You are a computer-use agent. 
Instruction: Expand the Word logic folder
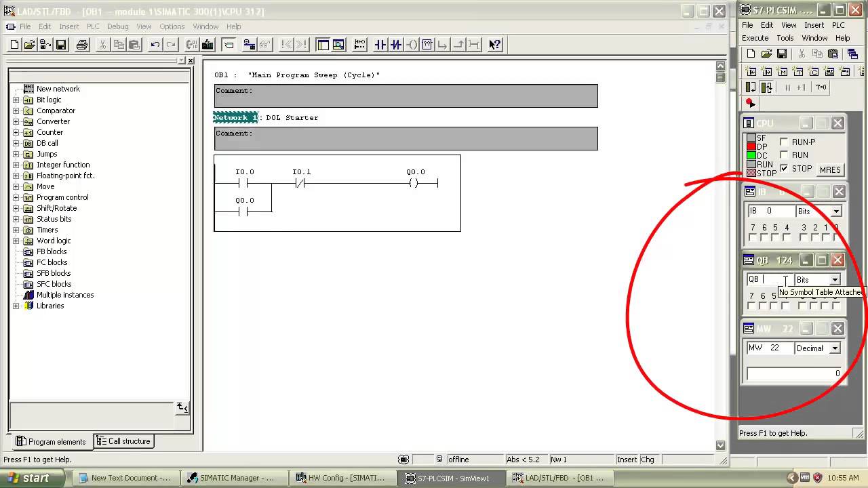[x=16, y=241]
